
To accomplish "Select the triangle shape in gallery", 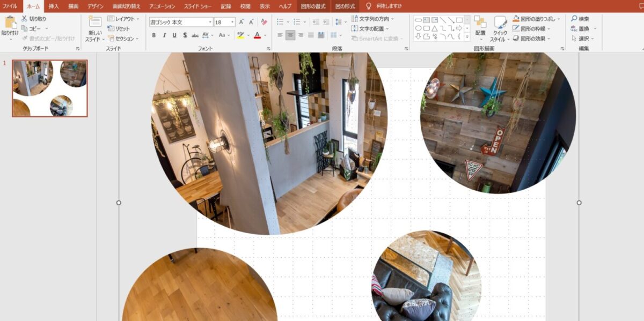I will (x=435, y=28).
